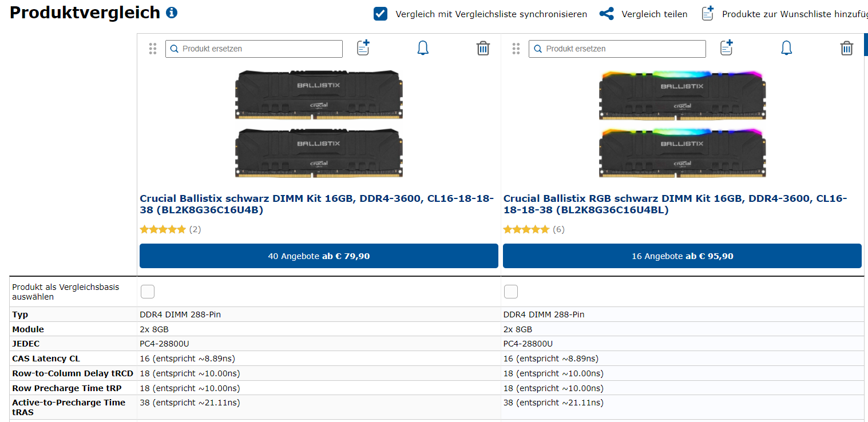Grab drag handle of Ballistix RGB column
Screen dimensions: 868x422
(x=516, y=49)
